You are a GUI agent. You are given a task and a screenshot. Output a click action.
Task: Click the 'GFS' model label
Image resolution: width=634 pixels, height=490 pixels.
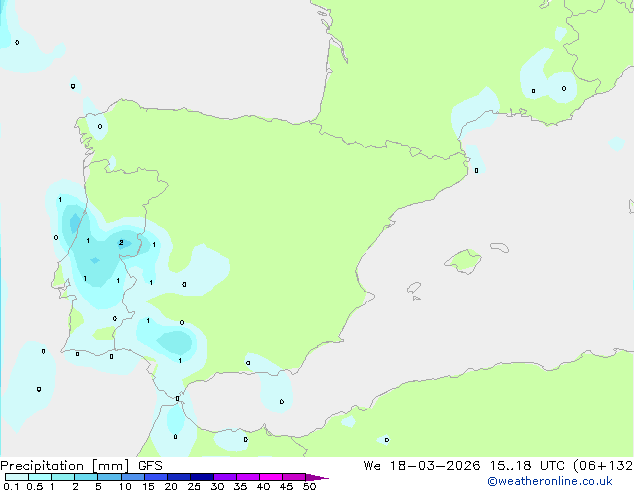(x=150, y=466)
